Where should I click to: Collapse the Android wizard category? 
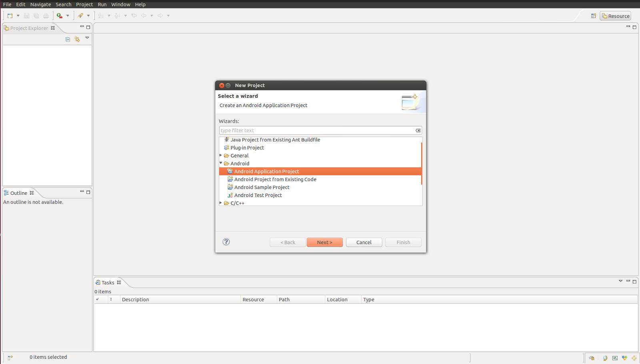[x=221, y=163]
